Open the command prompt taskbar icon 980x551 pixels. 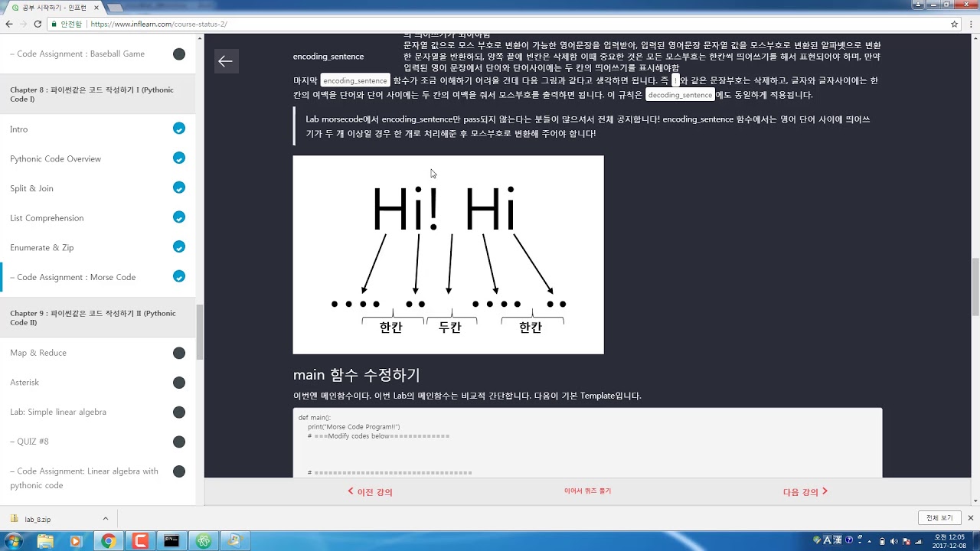[171, 541]
